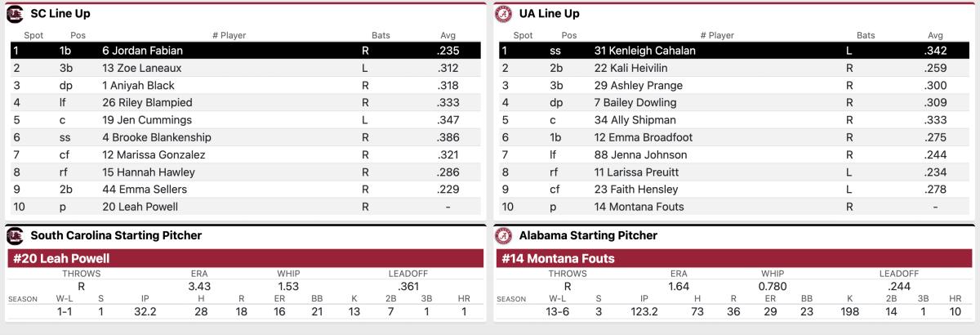Click the Pos column header in UA lineup
This screenshot has width=980, height=335.
point(569,35)
